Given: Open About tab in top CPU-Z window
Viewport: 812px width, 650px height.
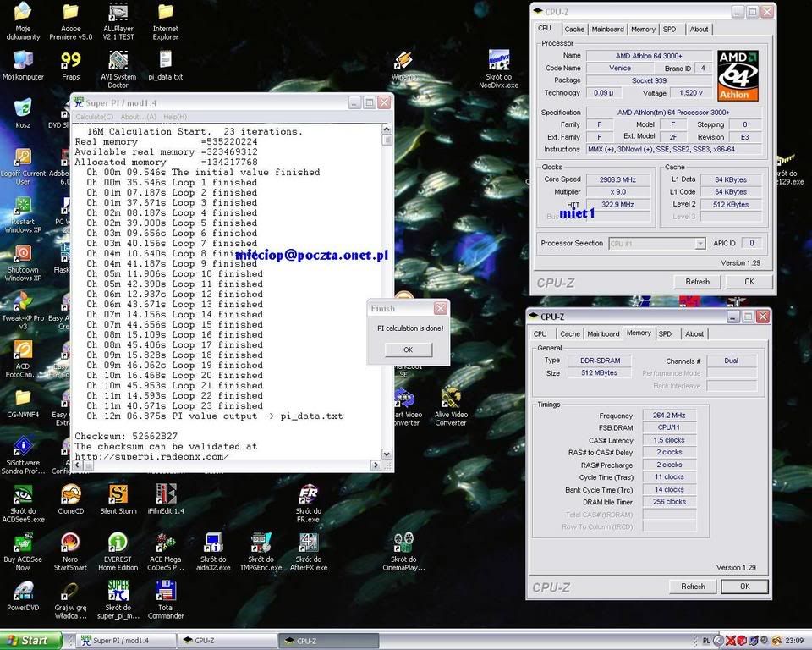Looking at the screenshot, I should click(x=699, y=30).
